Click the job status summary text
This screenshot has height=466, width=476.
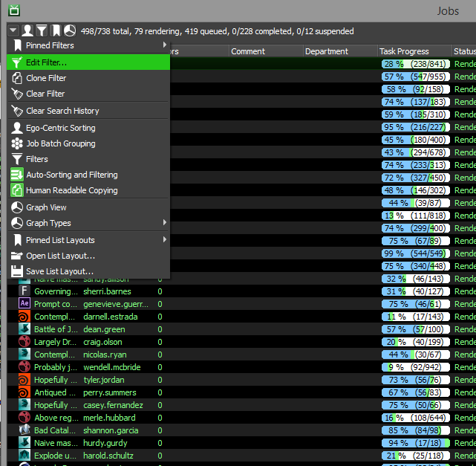217,31
